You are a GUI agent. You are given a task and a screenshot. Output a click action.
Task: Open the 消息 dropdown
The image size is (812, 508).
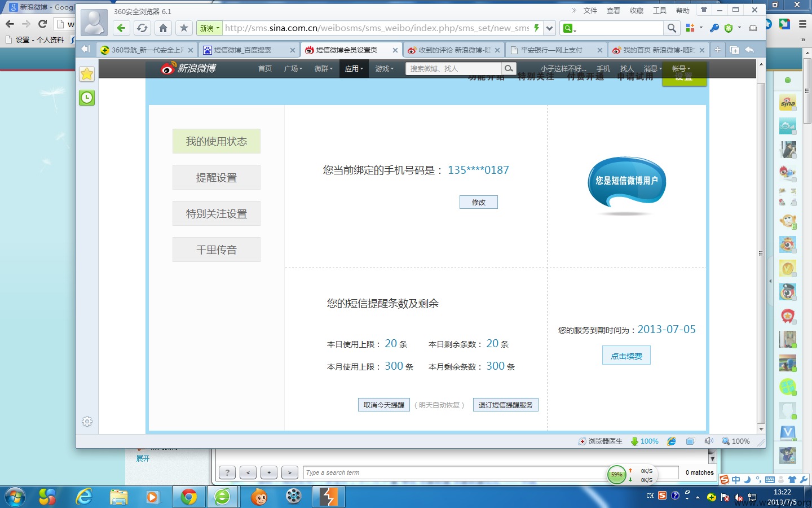click(653, 68)
